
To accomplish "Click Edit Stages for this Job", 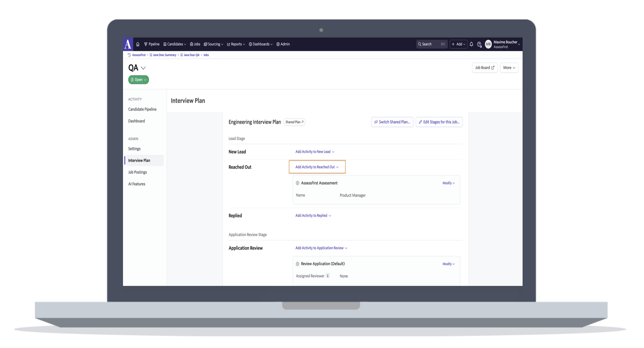I will click(439, 122).
